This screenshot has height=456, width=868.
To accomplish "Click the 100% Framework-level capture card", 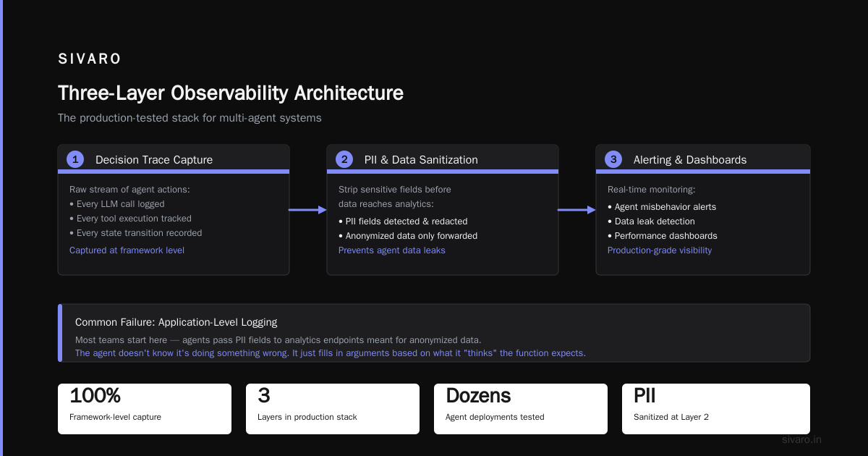I will pyautogui.click(x=145, y=409).
